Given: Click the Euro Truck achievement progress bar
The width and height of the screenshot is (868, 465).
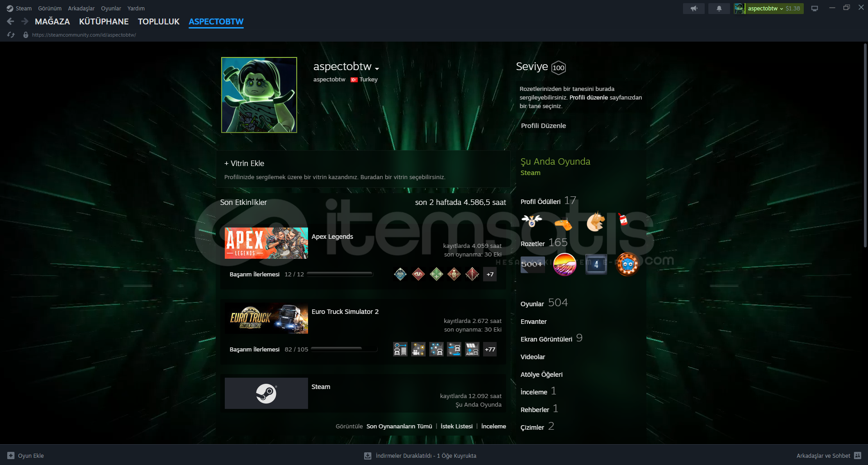Looking at the screenshot, I should tap(344, 349).
